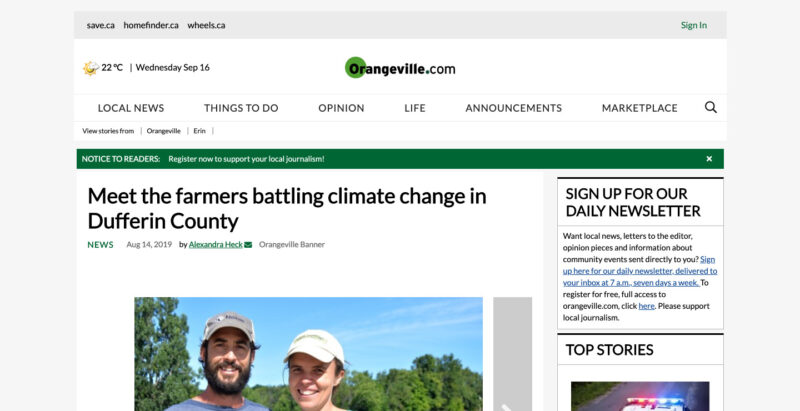Open author Alexandra Heck's profile link

tap(215, 245)
